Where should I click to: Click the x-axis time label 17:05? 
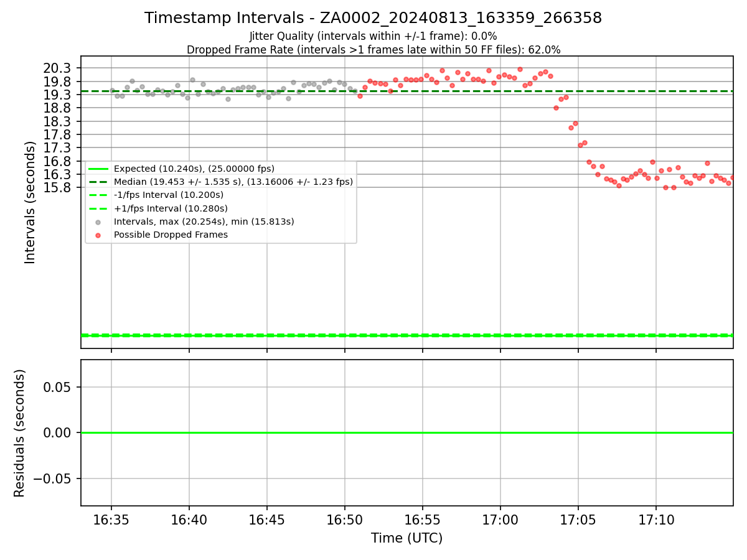tap(578, 520)
